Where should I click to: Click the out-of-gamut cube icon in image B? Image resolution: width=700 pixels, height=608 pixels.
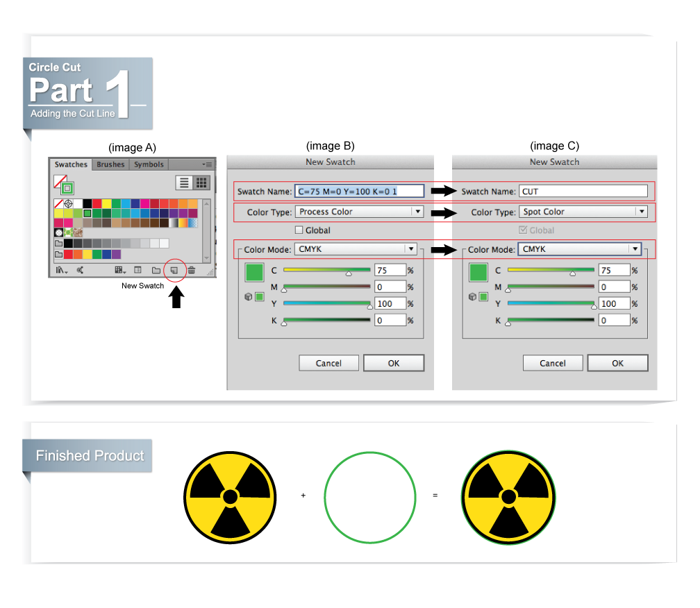tap(249, 296)
